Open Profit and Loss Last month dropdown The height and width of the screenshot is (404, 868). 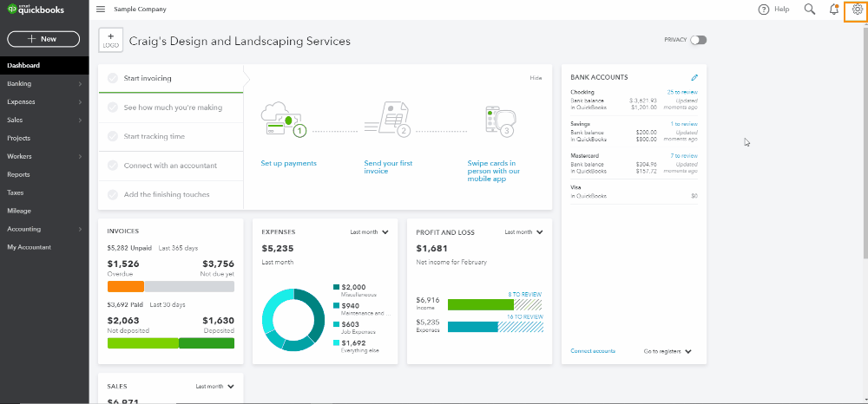523,232
